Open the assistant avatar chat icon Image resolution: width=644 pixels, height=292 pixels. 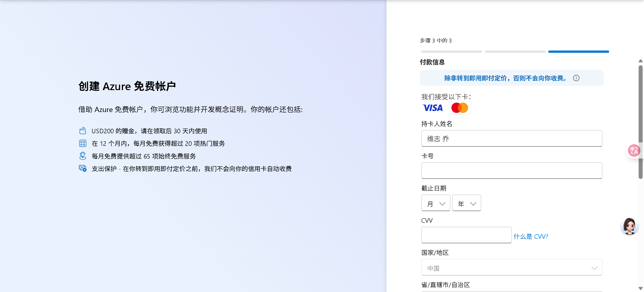(x=629, y=226)
